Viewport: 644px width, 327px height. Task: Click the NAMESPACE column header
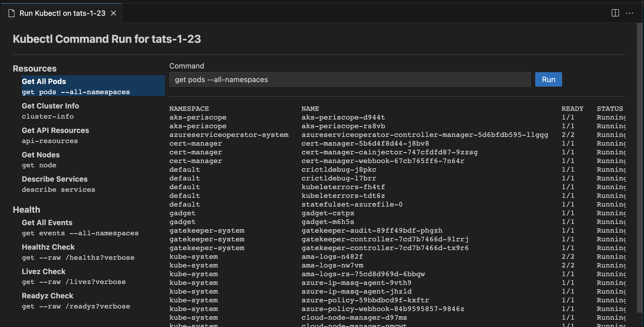click(x=189, y=109)
